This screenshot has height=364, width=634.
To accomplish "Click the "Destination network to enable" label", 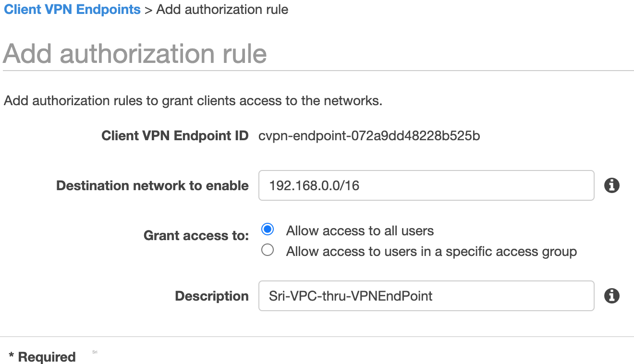I will pyautogui.click(x=152, y=185).
